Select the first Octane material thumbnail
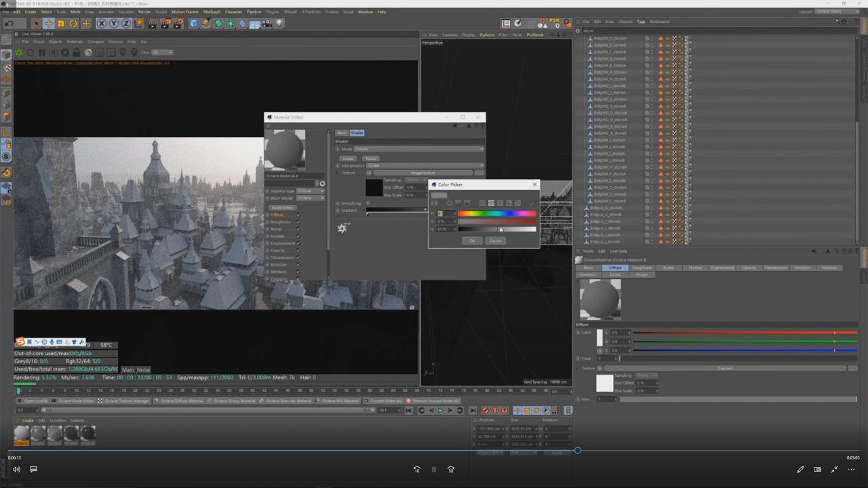The width and height of the screenshot is (868, 488). point(22,434)
